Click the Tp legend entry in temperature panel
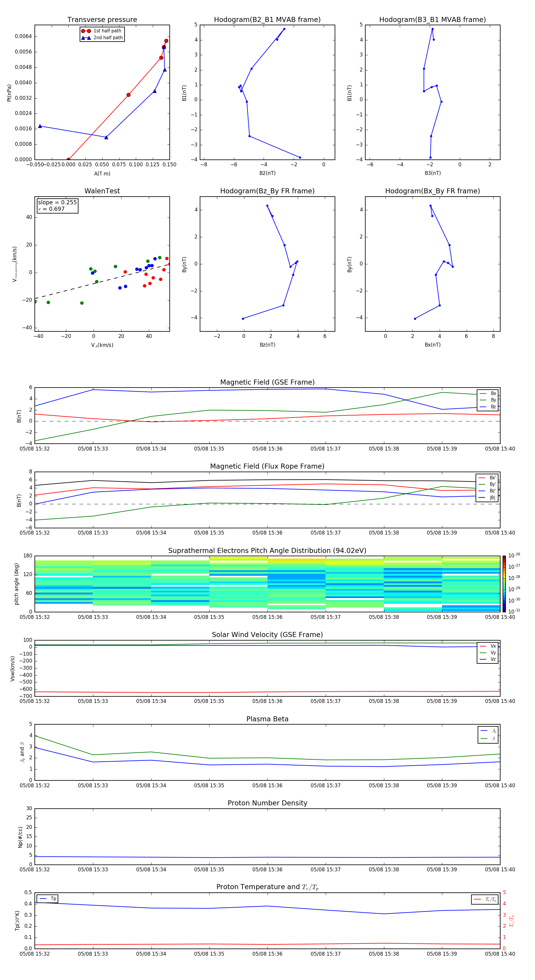 click(48, 899)
